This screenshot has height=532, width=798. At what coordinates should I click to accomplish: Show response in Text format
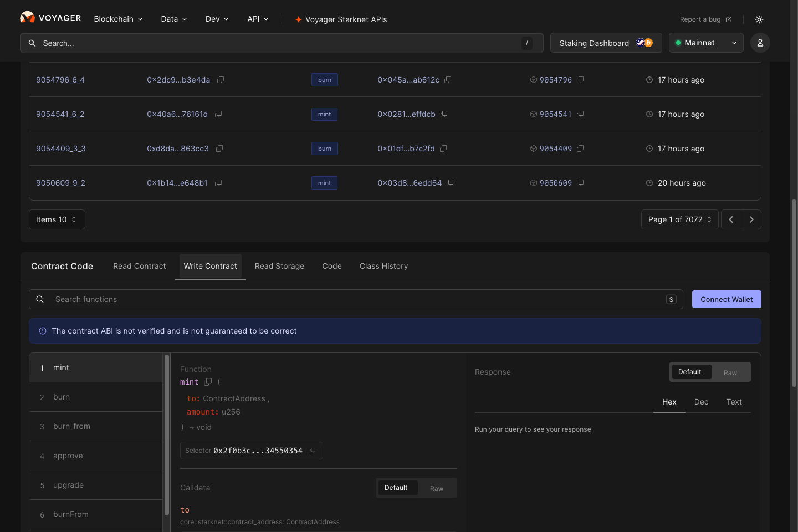click(734, 402)
